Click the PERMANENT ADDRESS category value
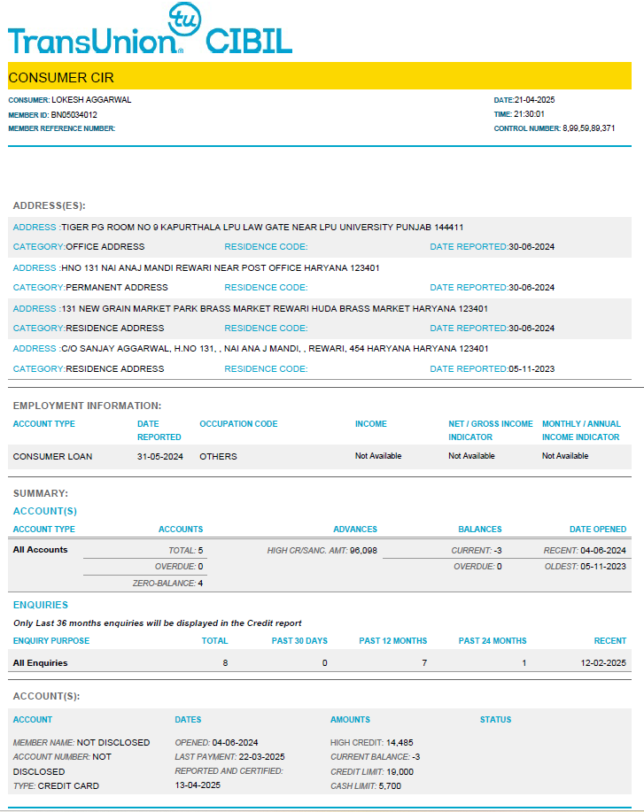The image size is (644, 812). coord(117,288)
